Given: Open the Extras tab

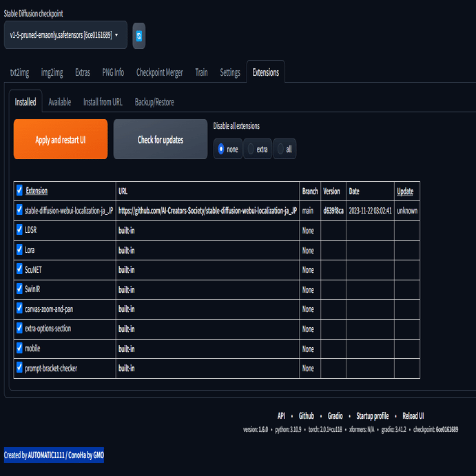Looking at the screenshot, I should click(x=83, y=72).
